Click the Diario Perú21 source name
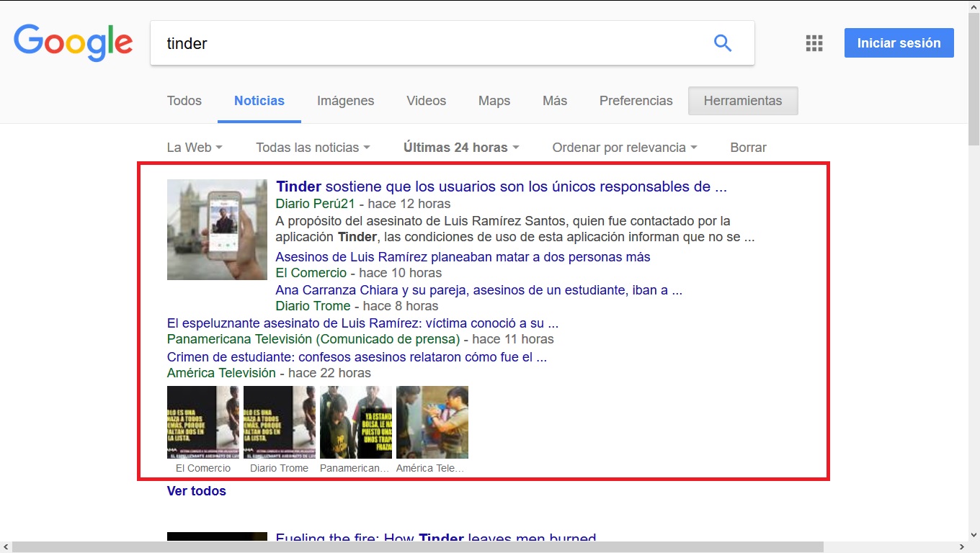Viewport: 980px width, 553px height. (x=316, y=204)
